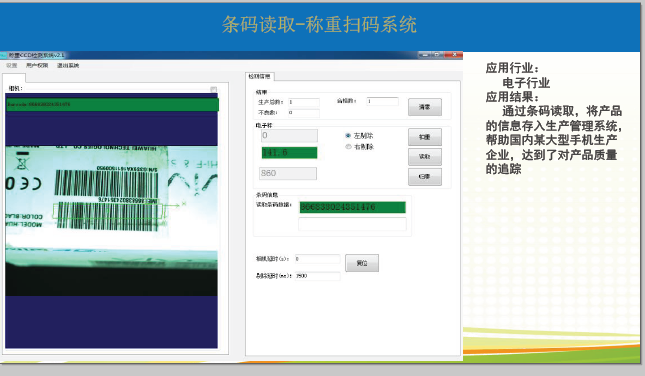
Task: Click the camera barcode preview image
Action: (x=111, y=221)
